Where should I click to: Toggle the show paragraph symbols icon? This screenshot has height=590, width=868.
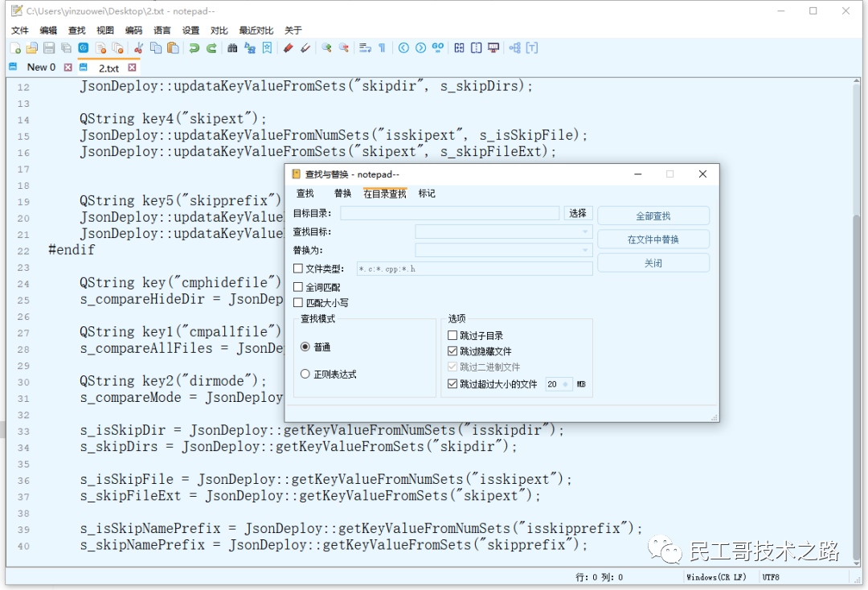pos(382,48)
